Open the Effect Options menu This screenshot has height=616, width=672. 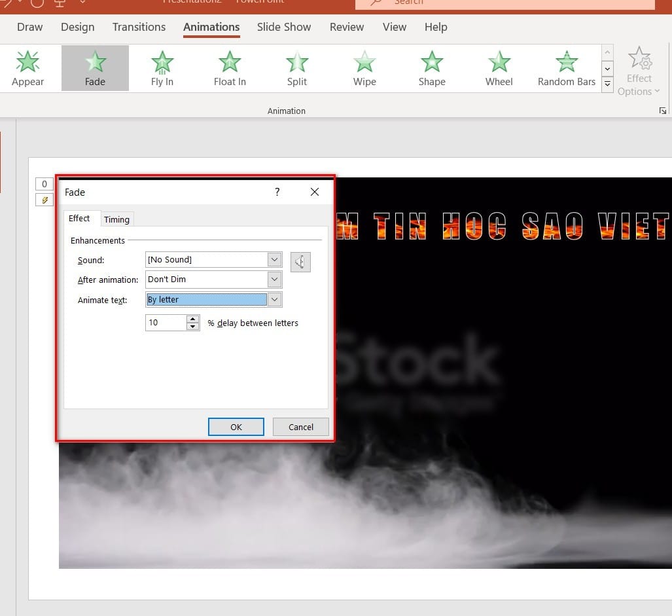(x=639, y=71)
